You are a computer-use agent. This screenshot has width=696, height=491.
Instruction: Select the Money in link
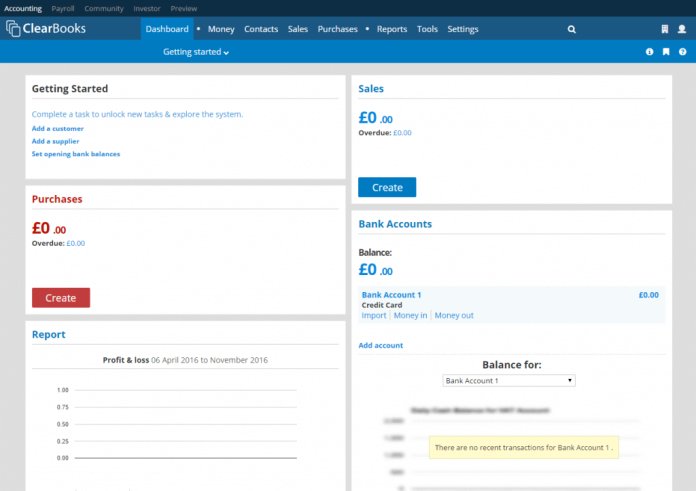pyautogui.click(x=410, y=315)
